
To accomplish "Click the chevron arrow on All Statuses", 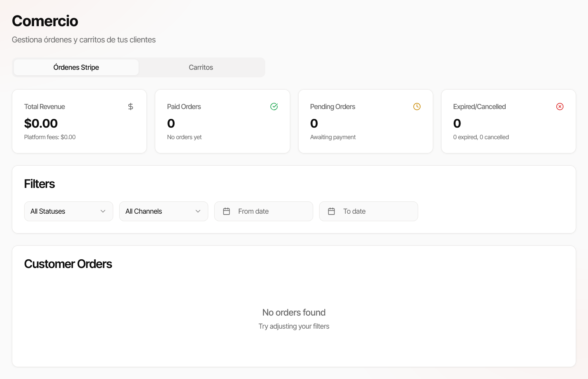I will pyautogui.click(x=103, y=211).
